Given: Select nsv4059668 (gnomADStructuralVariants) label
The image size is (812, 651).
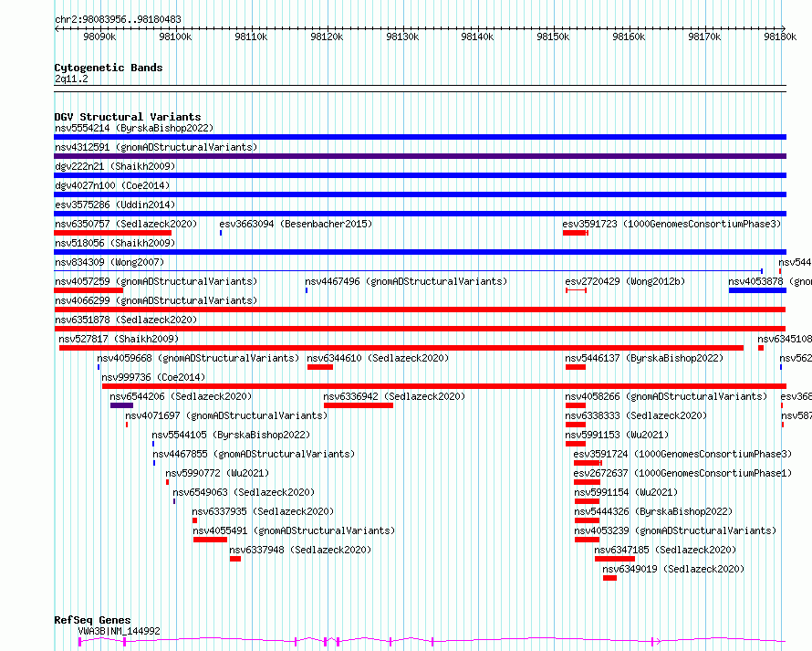Looking at the screenshot, I should pos(198,358).
